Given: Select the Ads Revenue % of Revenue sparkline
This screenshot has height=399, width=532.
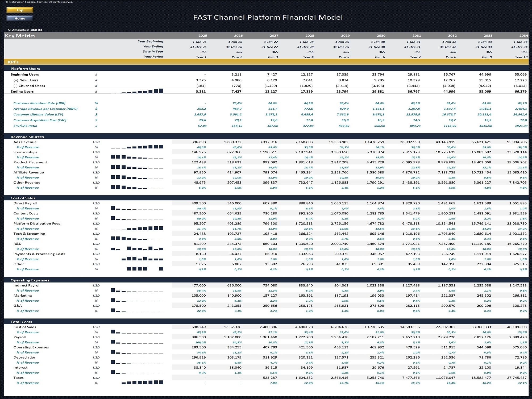Looking at the screenshot, I should 137,147.
